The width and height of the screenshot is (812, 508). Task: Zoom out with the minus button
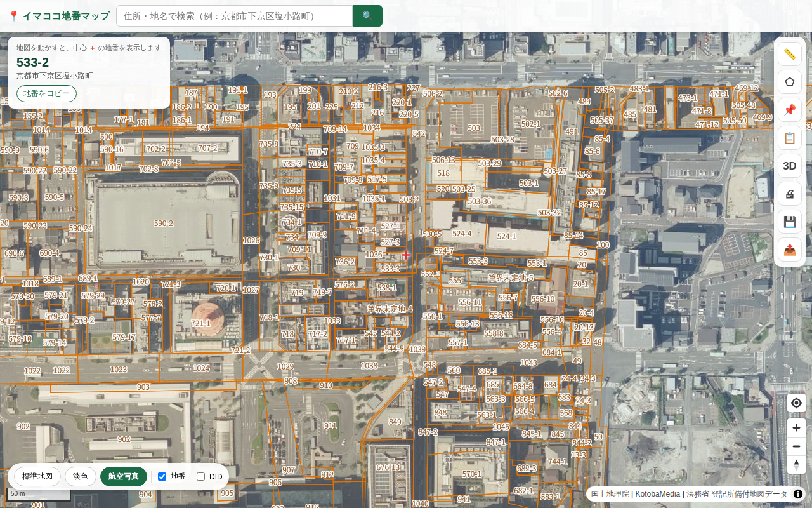(796, 446)
